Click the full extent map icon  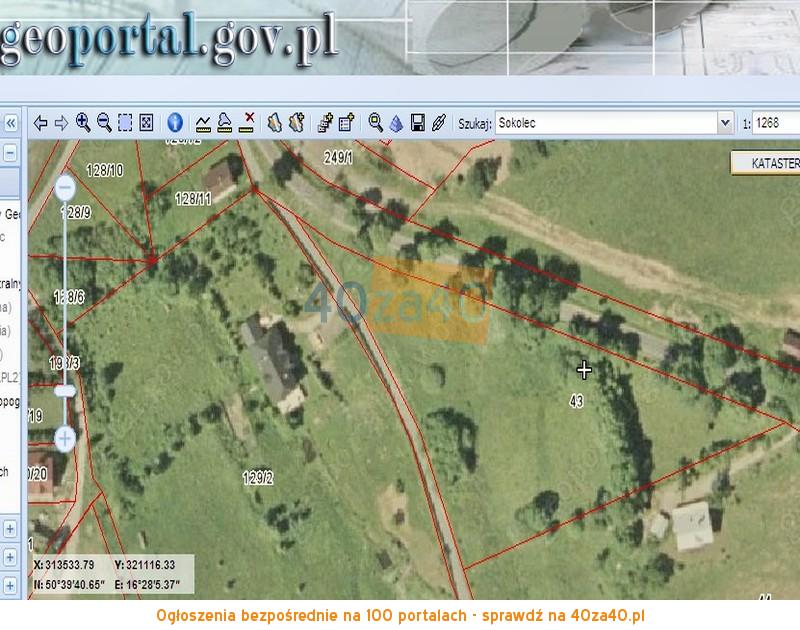pyautogui.click(x=146, y=123)
